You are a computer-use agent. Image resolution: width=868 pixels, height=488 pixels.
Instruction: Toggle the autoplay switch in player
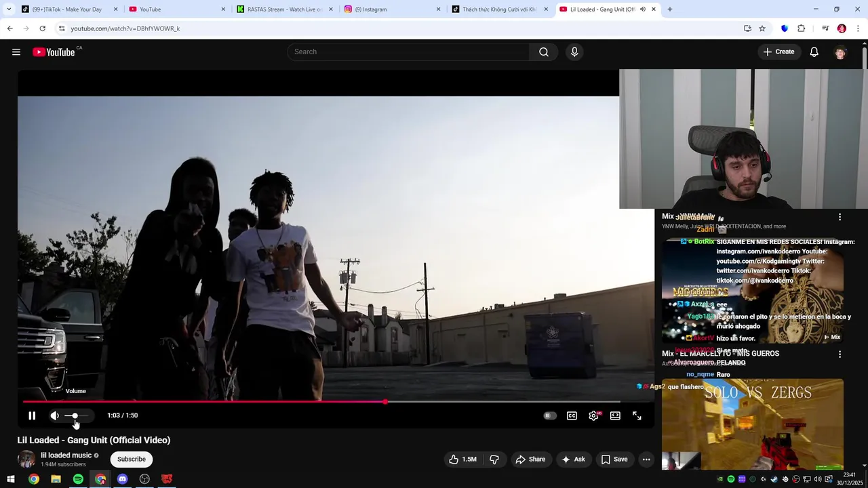pos(550,415)
